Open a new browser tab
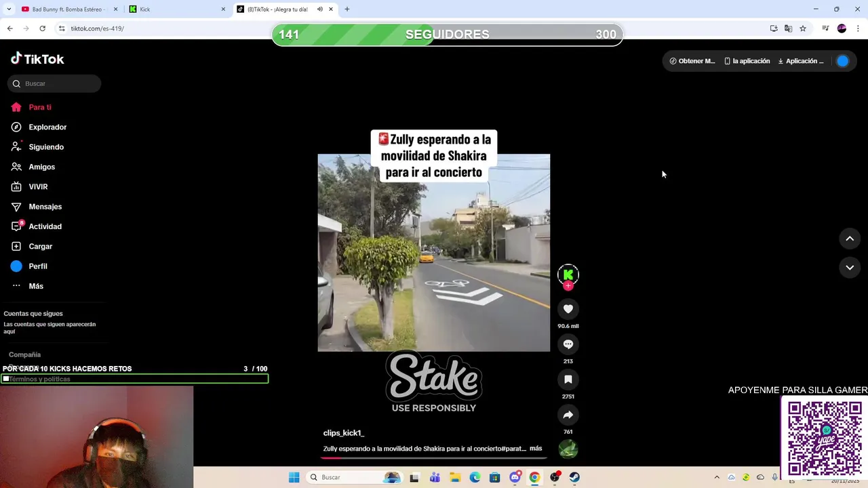The width and height of the screenshot is (868, 488). (347, 9)
